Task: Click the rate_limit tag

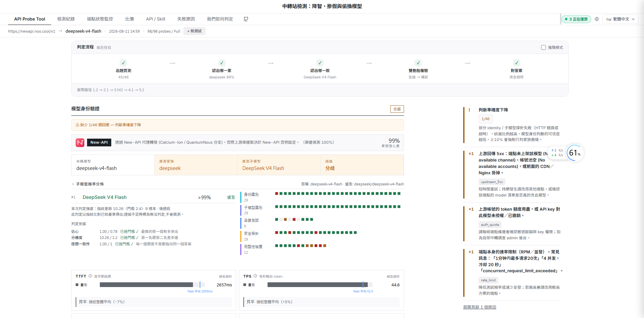Action: coord(488,280)
